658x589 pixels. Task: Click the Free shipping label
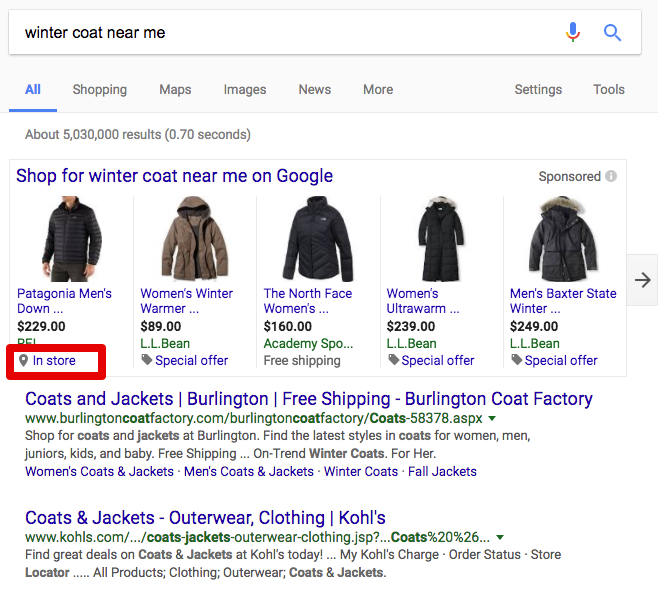[x=302, y=360]
